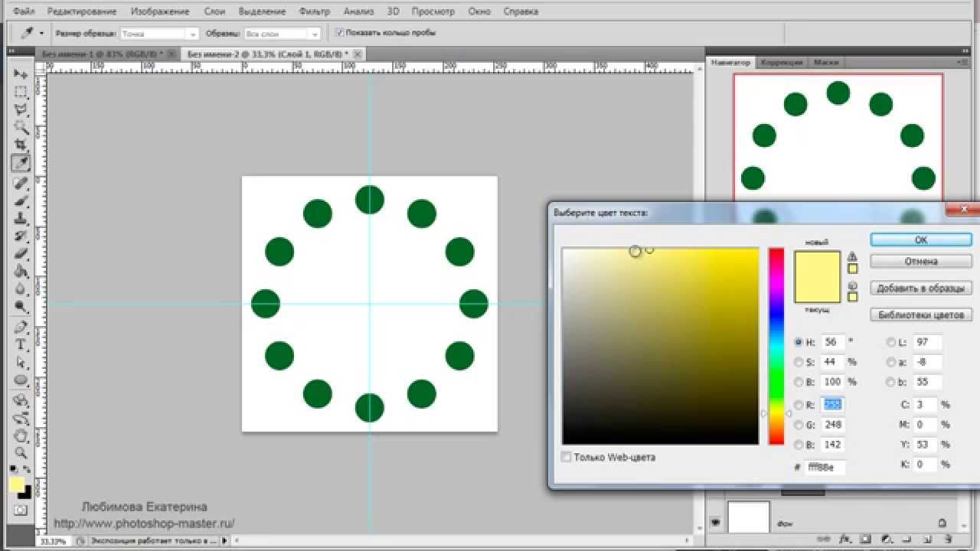Open the Редактирование menu

tap(82, 11)
